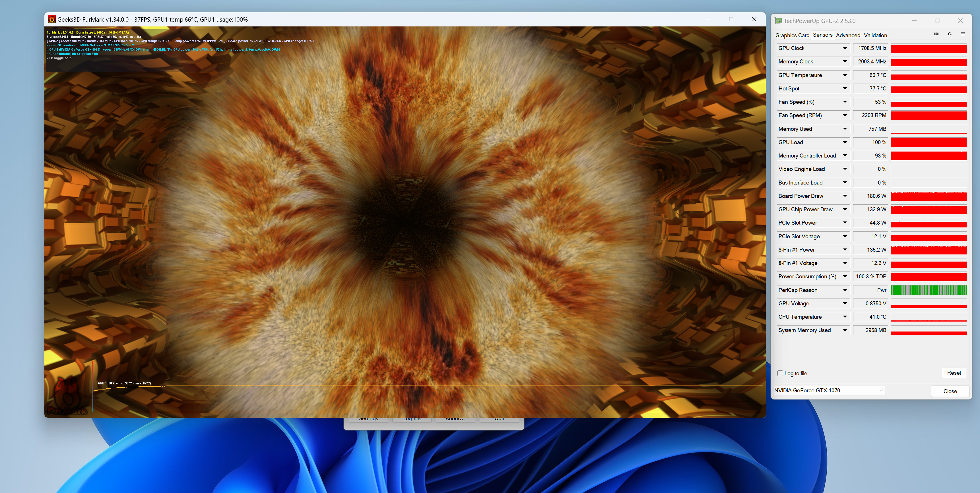This screenshot has width=980, height=493.
Task: Click the Reset button
Action: click(x=954, y=373)
